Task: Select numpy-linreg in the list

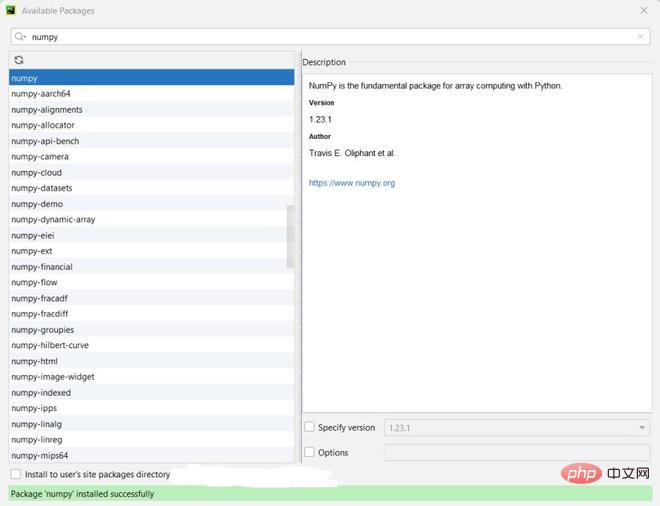Action: (152, 439)
